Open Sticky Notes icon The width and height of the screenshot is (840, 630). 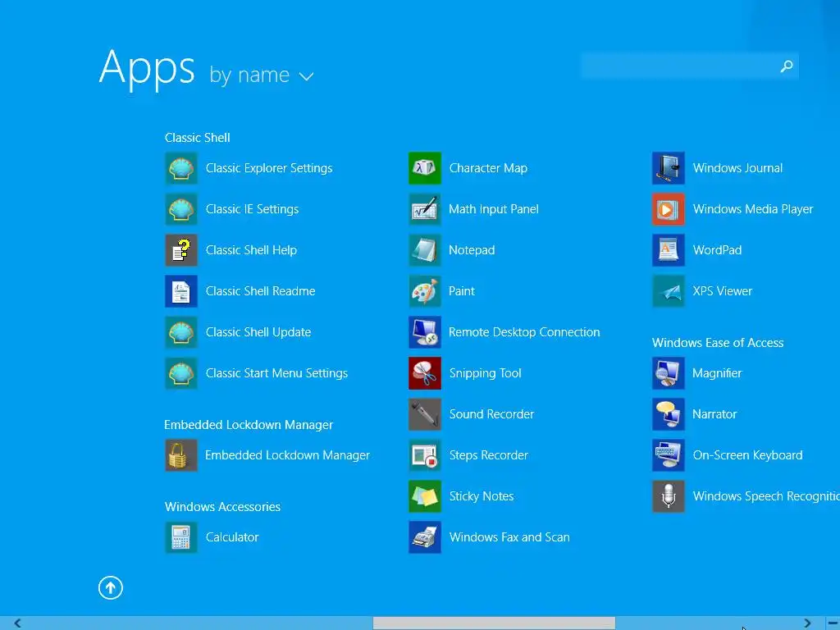point(425,496)
